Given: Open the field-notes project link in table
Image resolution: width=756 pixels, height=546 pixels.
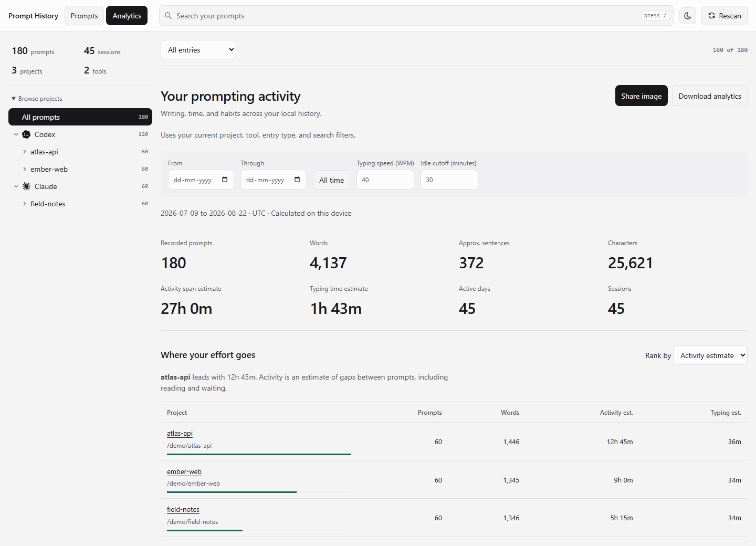Looking at the screenshot, I should pos(183,510).
